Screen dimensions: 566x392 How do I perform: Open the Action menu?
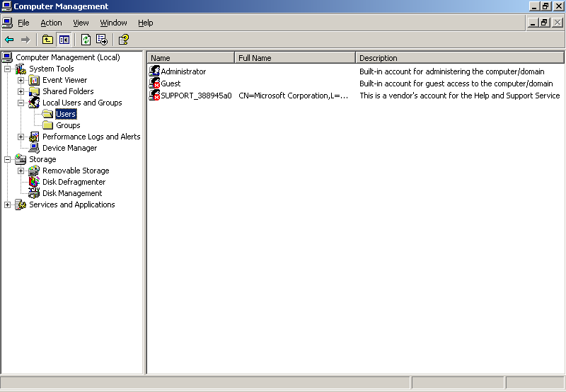pos(51,23)
